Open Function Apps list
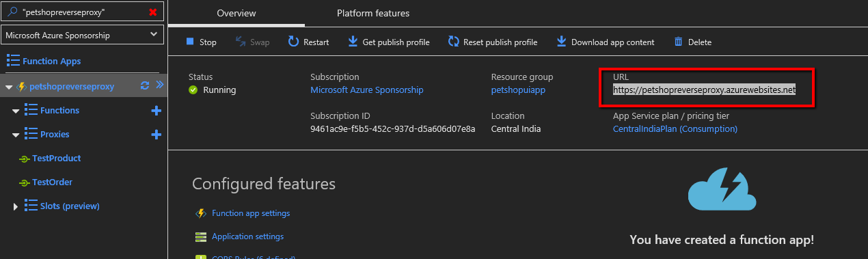The width and height of the screenshot is (868, 259). pyautogui.click(x=51, y=61)
